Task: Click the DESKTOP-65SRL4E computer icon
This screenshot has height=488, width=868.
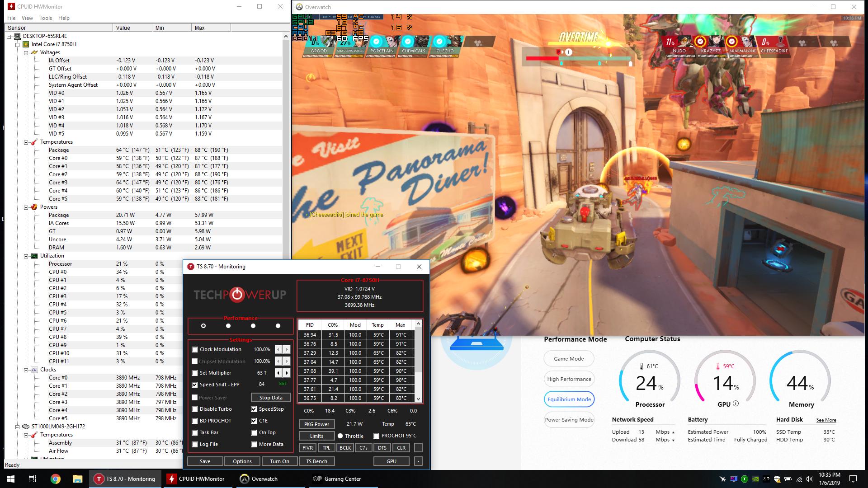Action: tap(18, 36)
